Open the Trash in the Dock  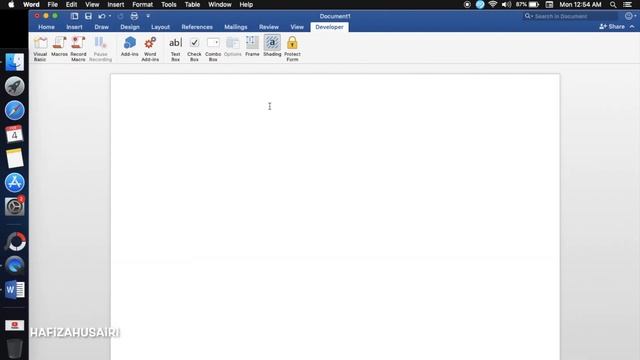tap(14, 349)
